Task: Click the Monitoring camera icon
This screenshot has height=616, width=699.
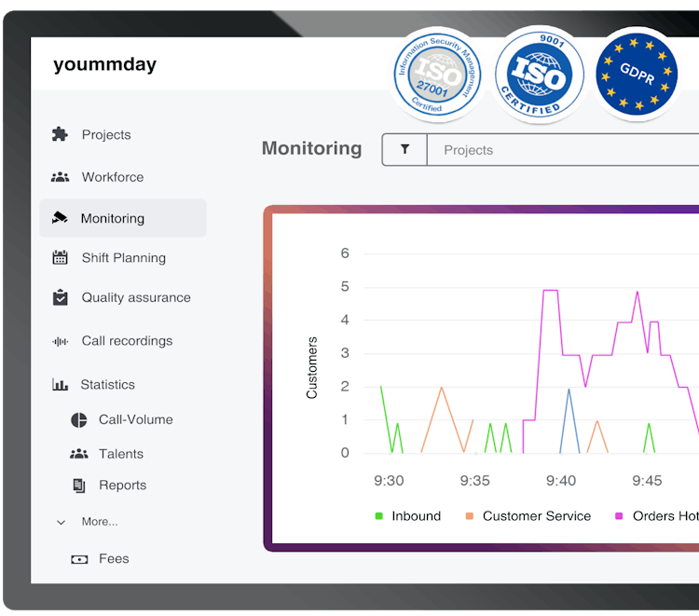Action: coord(60,218)
